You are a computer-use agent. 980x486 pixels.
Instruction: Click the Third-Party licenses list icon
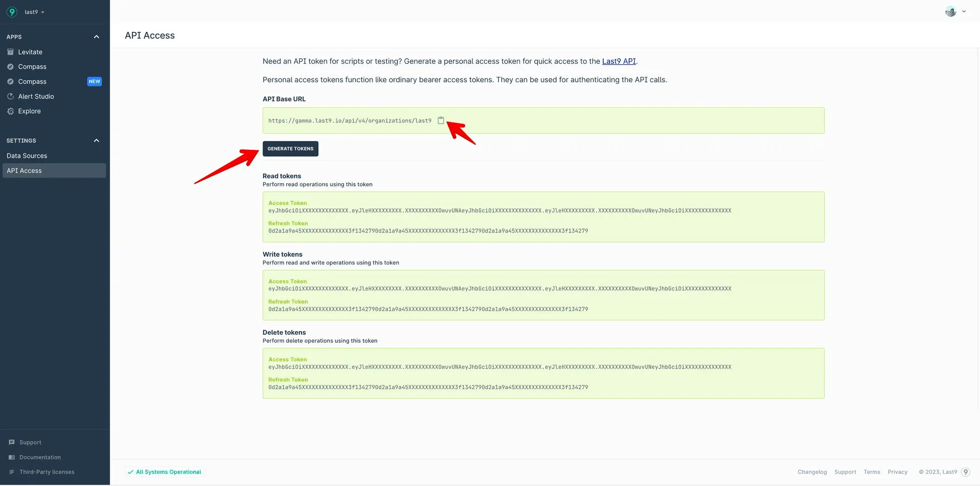click(12, 472)
